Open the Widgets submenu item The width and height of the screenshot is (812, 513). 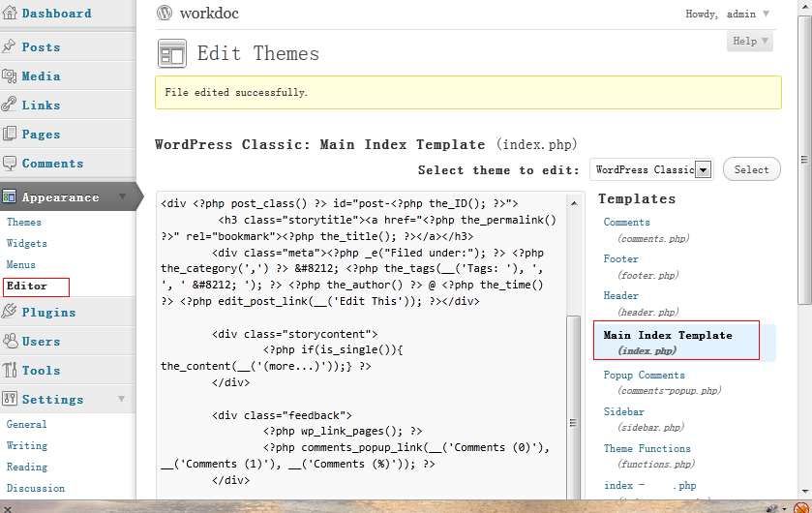(x=27, y=243)
